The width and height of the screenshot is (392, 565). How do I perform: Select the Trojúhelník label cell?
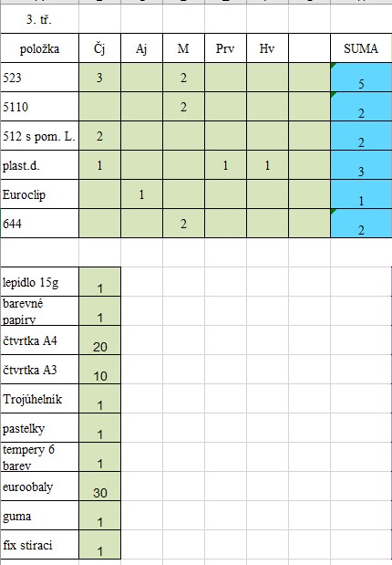[39, 399]
